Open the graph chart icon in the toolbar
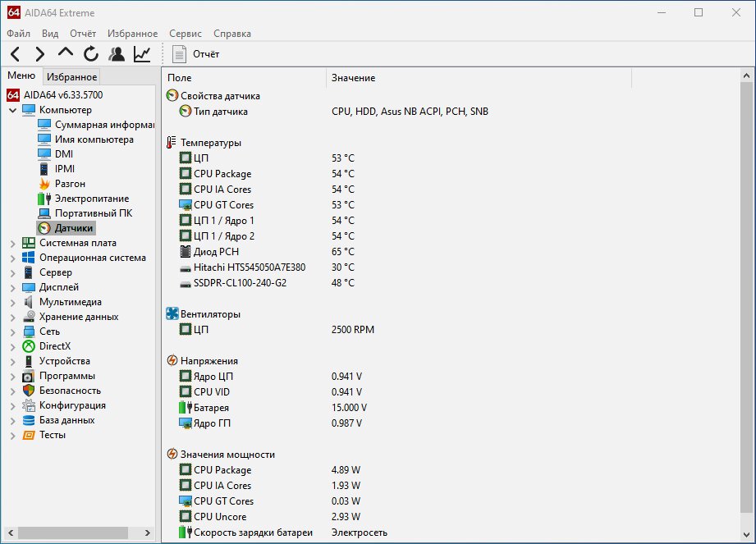This screenshot has height=544, width=756. coord(142,54)
